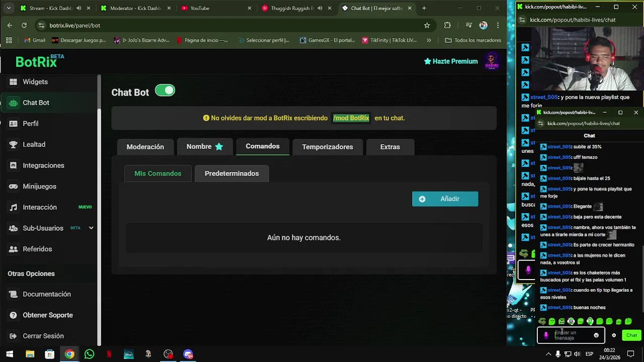Screen dimensions: 644x362
Task: Open Minijuegos gamepad icon
Action: click(13, 187)
